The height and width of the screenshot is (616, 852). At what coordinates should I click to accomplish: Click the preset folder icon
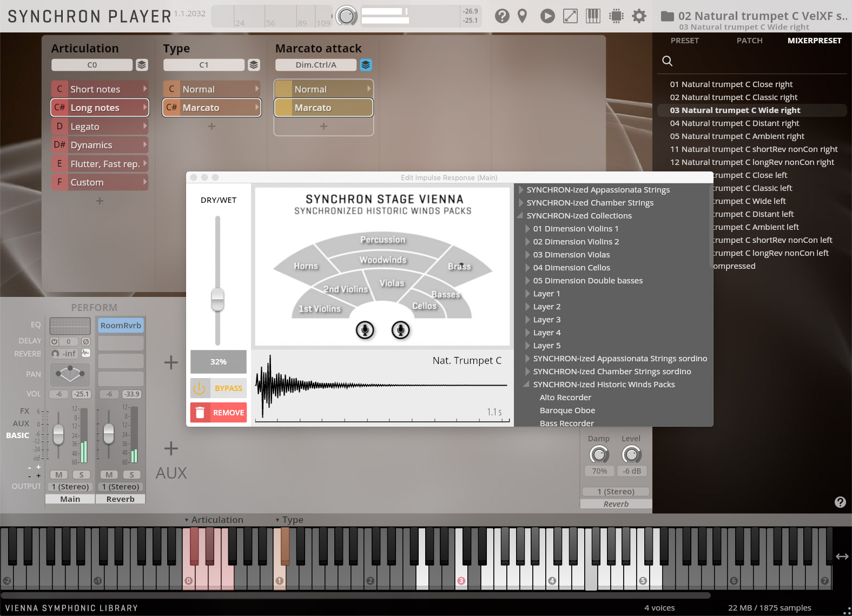668,16
